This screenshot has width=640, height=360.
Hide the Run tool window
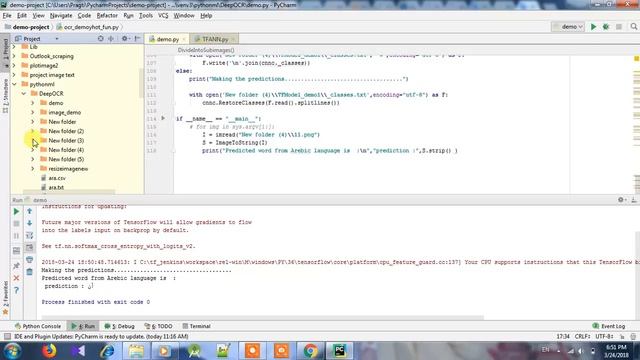pyautogui.click(x=633, y=200)
